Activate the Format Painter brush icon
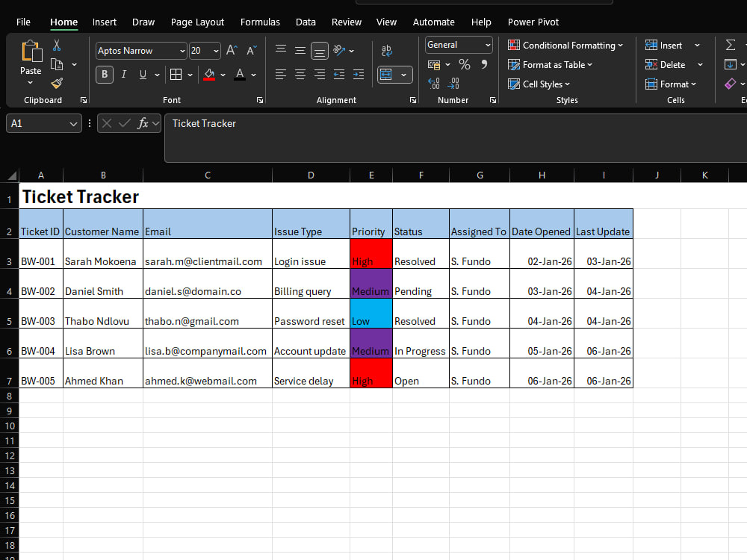Image resolution: width=747 pixels, height=560 pixels. point(57,84)
